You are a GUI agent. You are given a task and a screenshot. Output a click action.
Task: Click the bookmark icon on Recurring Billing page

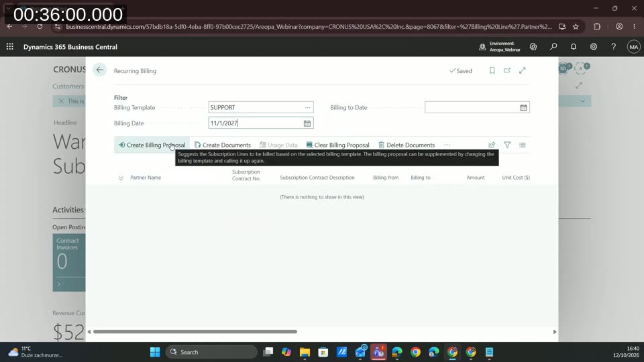click(492, 70)
